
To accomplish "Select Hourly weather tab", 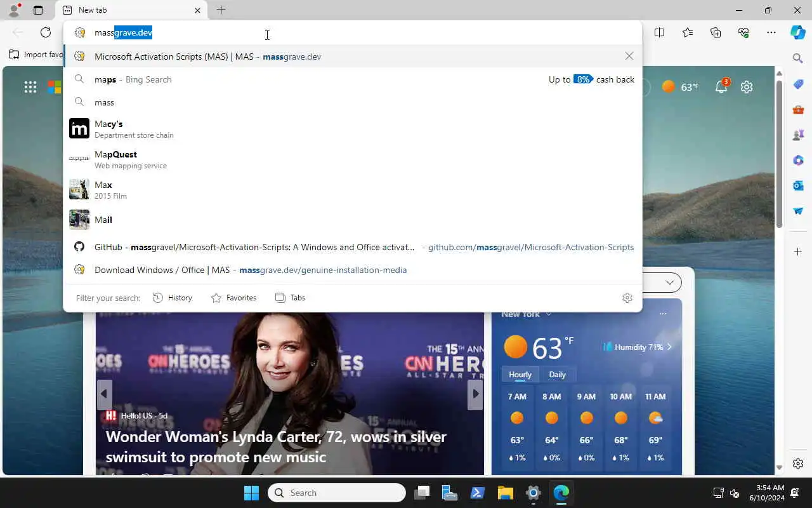I will [x=520, y=375].
